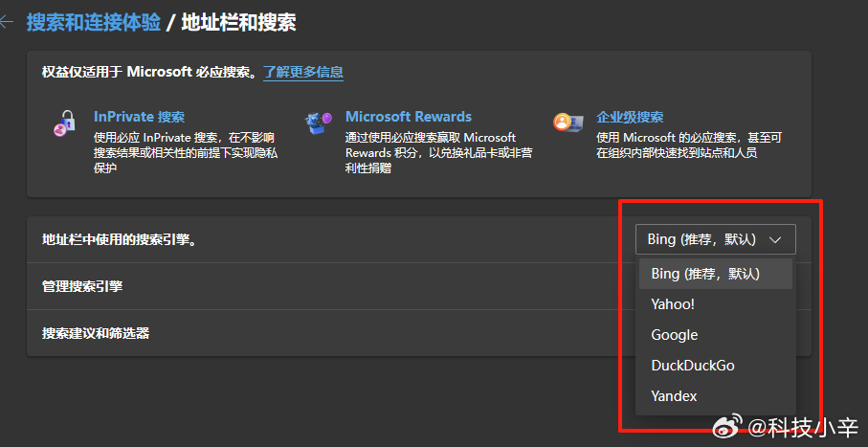Choose Google from the search engine list
868x447 pixels.
(715, 335)
